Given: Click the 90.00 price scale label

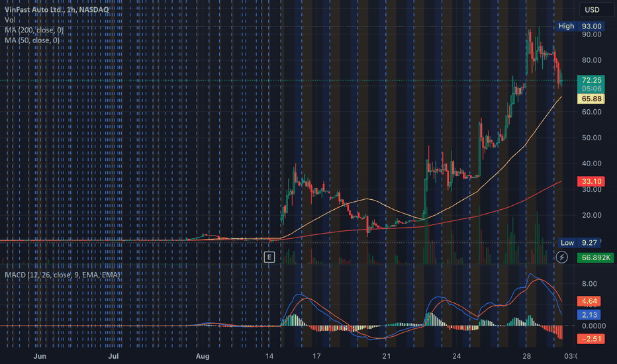Looking at the screenshot, I should [591, 34].
